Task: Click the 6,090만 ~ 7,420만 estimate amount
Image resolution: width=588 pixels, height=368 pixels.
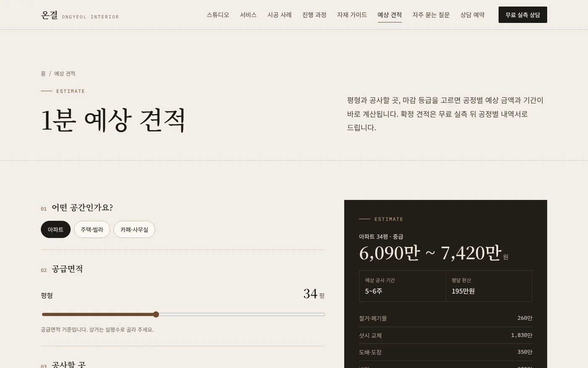Action: [x=430, y=253]
